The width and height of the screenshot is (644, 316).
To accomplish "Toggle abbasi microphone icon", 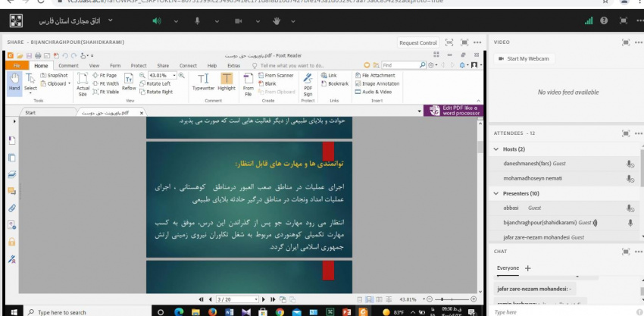I will point(630,208).
